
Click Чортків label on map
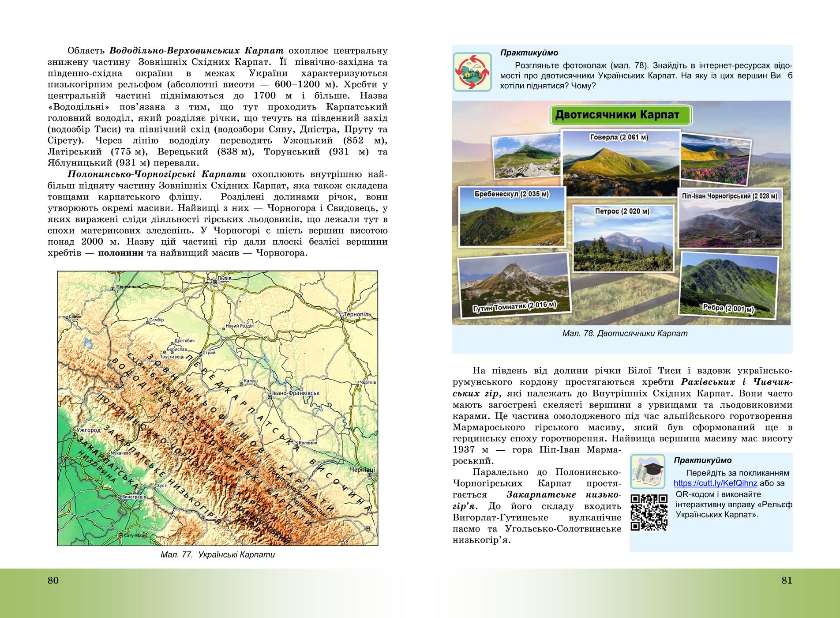click(367, 382)
